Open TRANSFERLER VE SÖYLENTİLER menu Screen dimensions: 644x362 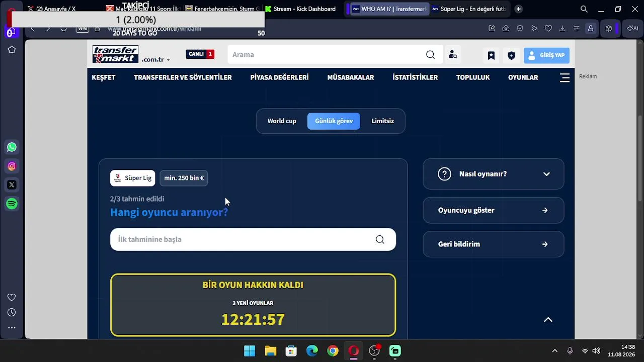coord(183,77)
